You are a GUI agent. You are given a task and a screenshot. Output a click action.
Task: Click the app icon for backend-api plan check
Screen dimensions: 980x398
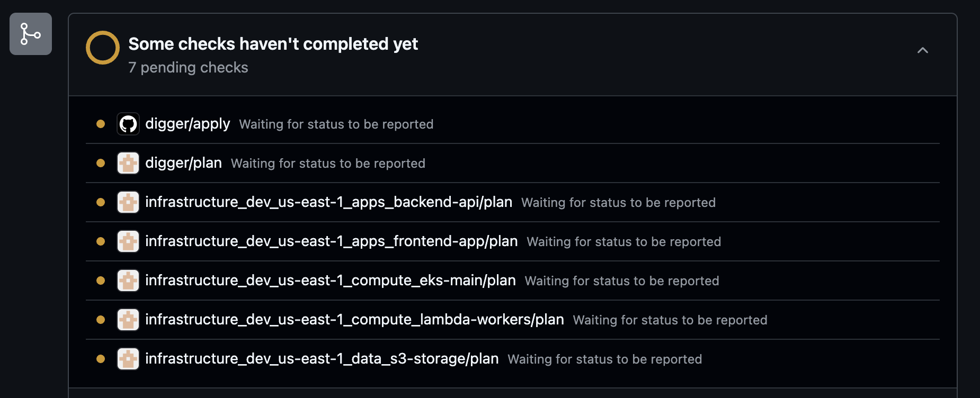128,202
